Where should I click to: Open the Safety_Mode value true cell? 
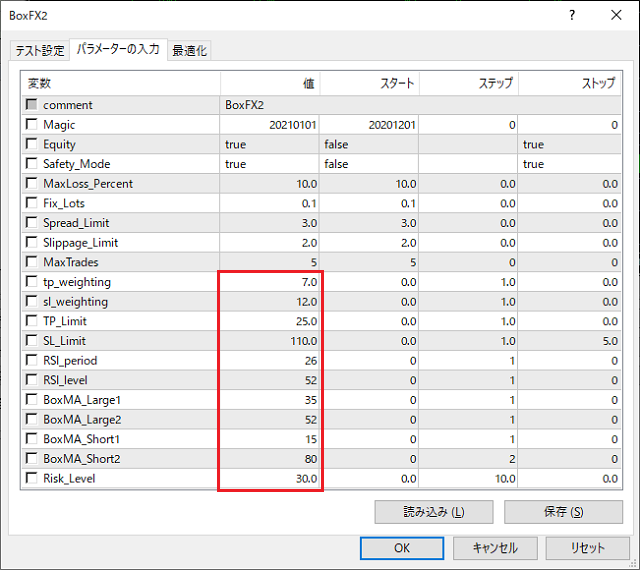pyautogui.click(x=269, y=164)
